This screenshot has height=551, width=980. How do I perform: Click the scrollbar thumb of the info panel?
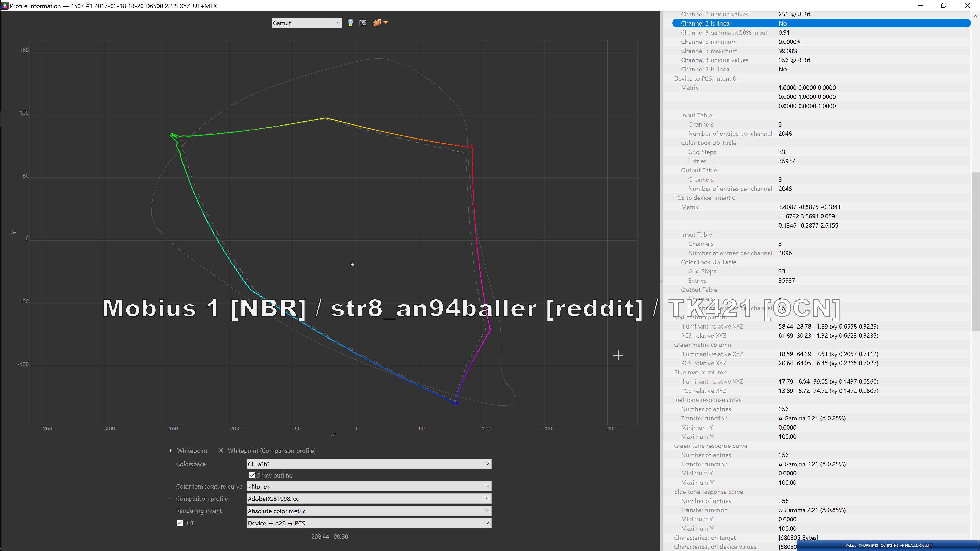click(x=975, y=251)
